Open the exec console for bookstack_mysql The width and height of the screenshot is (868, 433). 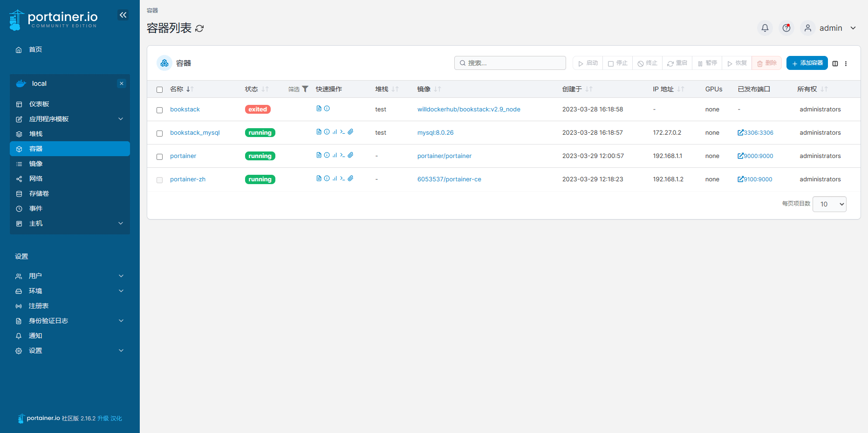342,132
